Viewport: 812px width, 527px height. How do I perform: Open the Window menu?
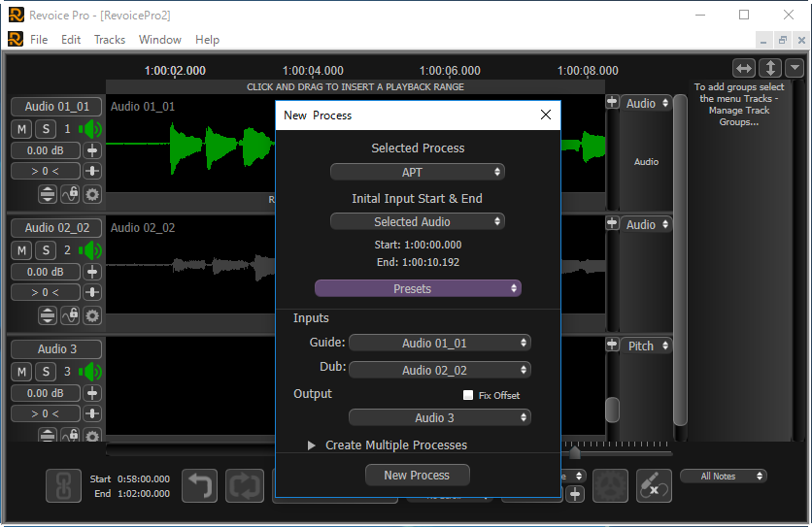click(160, 40)
